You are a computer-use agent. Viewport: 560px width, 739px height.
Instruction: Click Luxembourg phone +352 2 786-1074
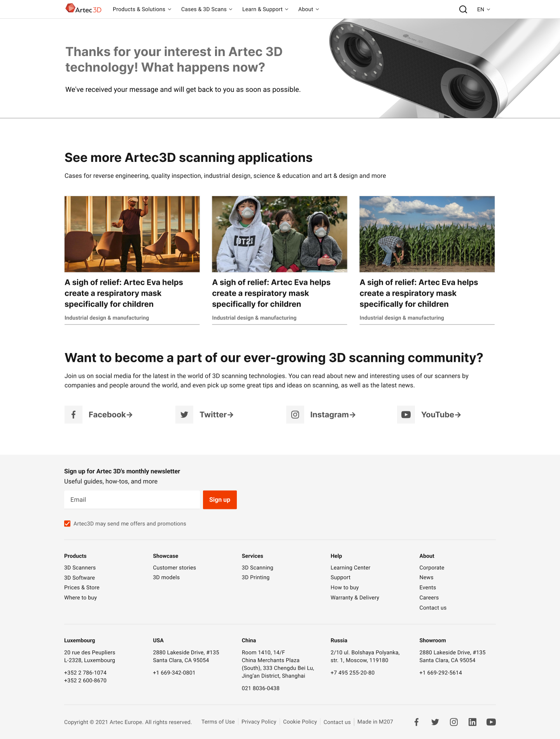[x=85, y=673]
